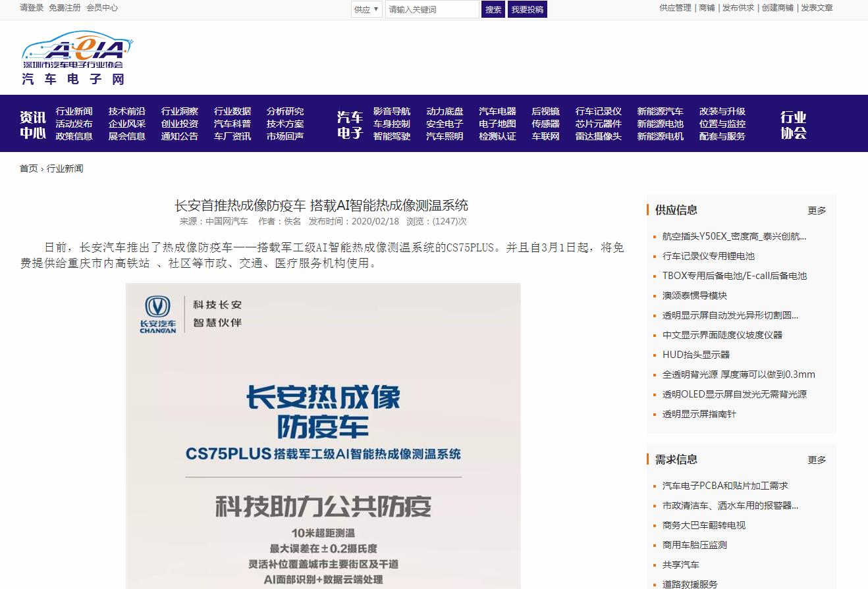The image size is (868, 589).
Task: Click 行业新闻 in the breadcrumb
Action: tap(65, 168)
